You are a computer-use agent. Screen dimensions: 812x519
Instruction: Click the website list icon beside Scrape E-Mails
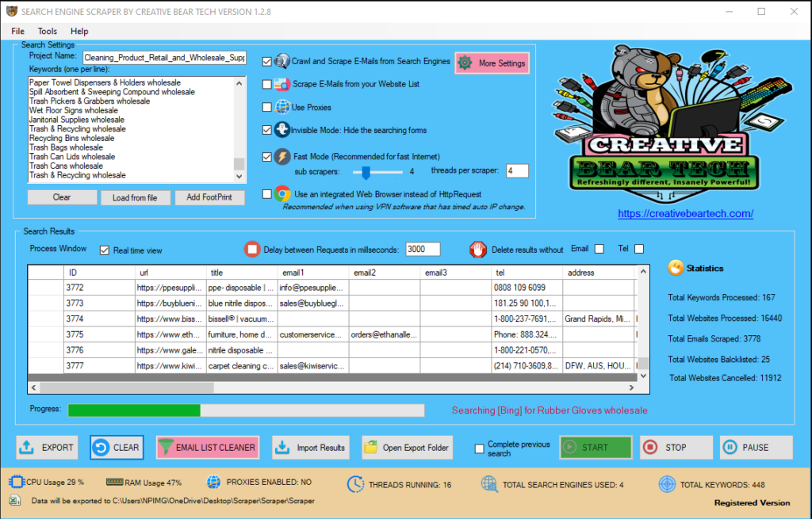(x=282, y=84)
